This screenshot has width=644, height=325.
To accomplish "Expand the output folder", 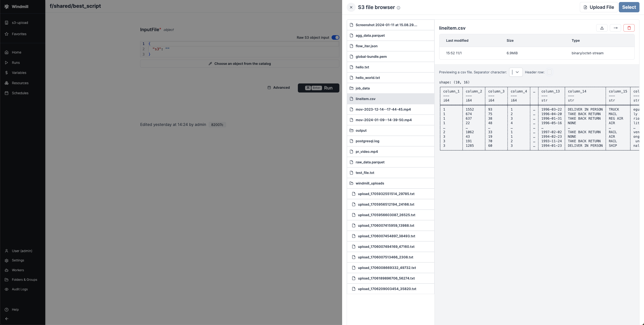I will [390, 130].
